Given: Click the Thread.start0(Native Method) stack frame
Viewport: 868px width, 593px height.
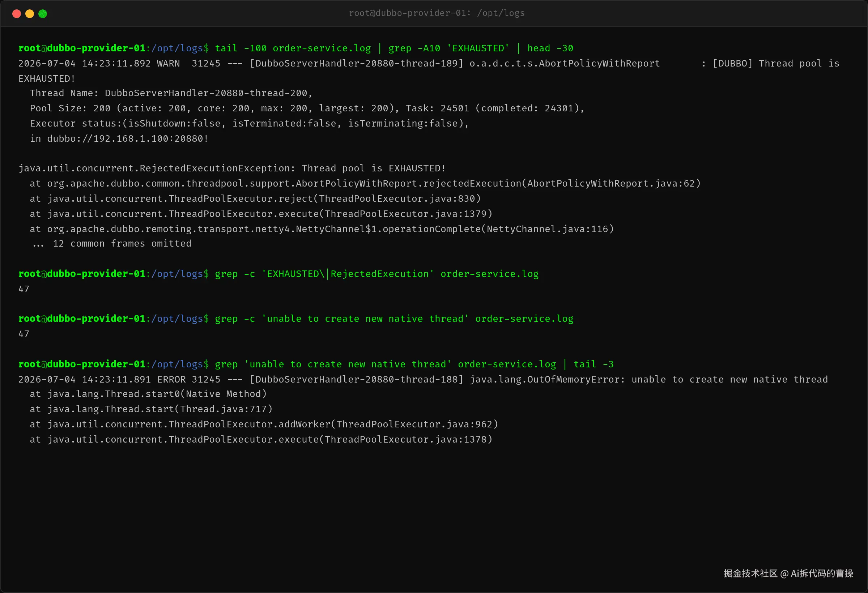Looking at the screenshot, I should 148,394.
